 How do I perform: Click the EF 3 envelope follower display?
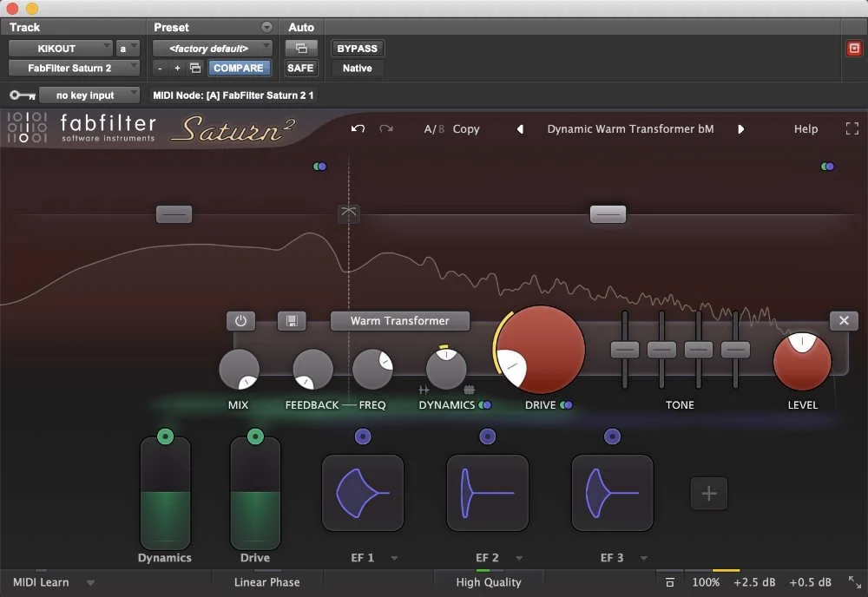pos(612,493)
